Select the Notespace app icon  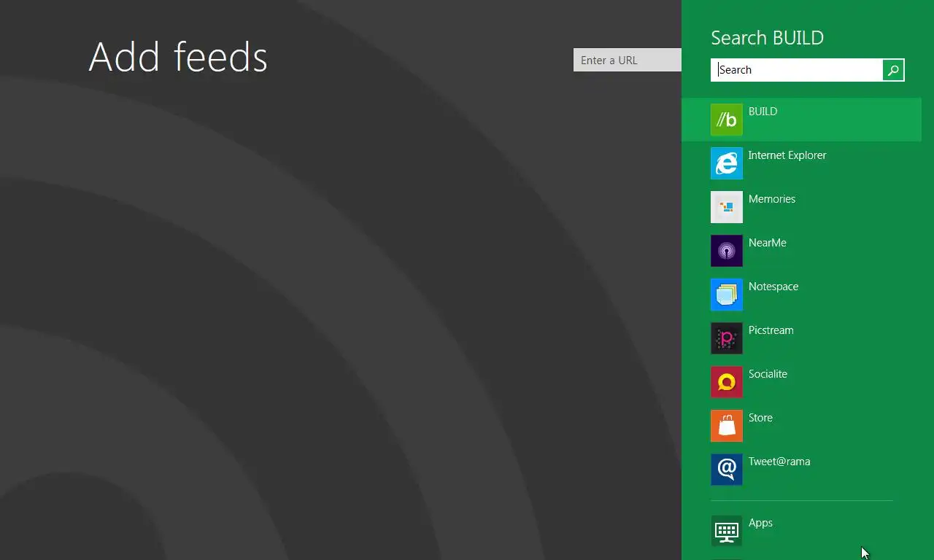[x=726, y=295]
